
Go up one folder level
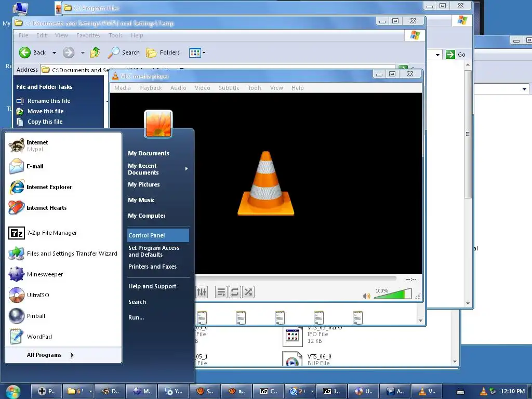point(95,52)
